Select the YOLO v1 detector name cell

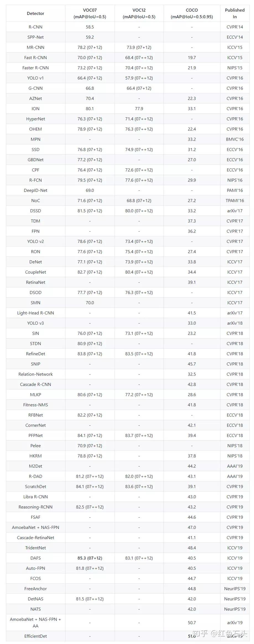click(35, 78)
